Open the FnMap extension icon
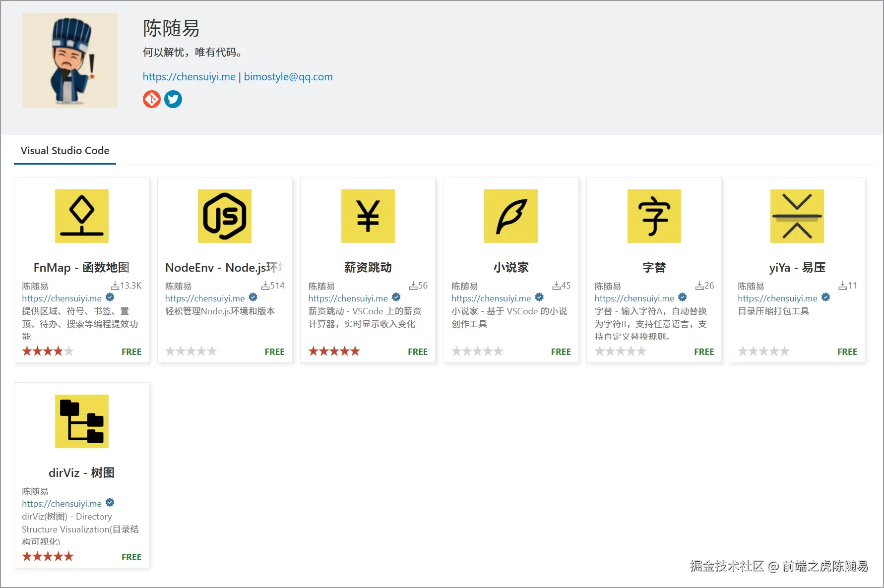 (82, 216)
